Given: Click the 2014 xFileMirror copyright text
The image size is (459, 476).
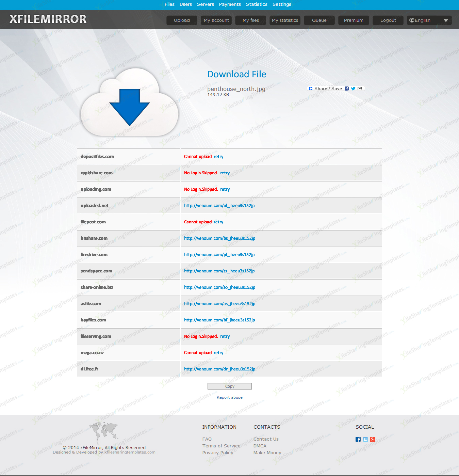Looking at the screenshot, I should point(104,447).
